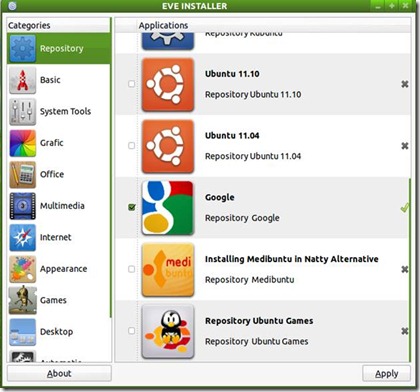Viewport: 420px width, 392px height.
Task: Select the Repository category gear icon
Action: 23,49
